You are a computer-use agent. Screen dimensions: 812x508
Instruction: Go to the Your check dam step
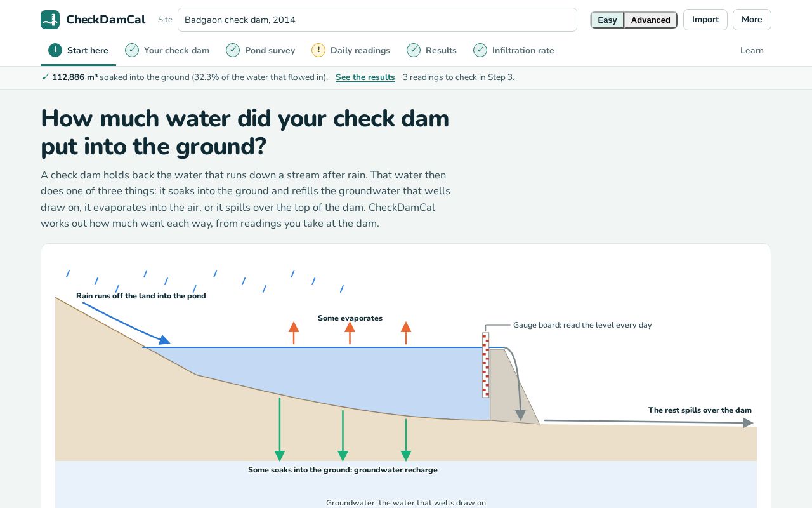click(x=167, y=50)
